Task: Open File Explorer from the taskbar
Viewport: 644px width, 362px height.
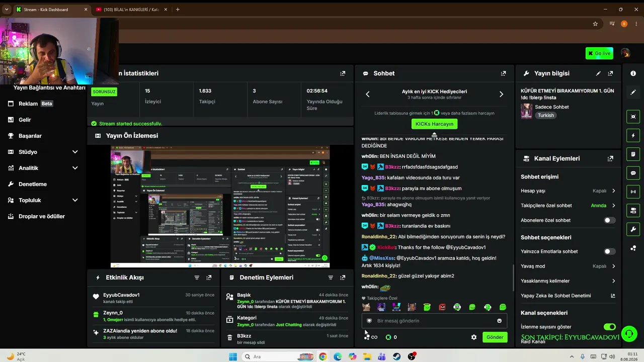Action: click(x=367, y=356)
